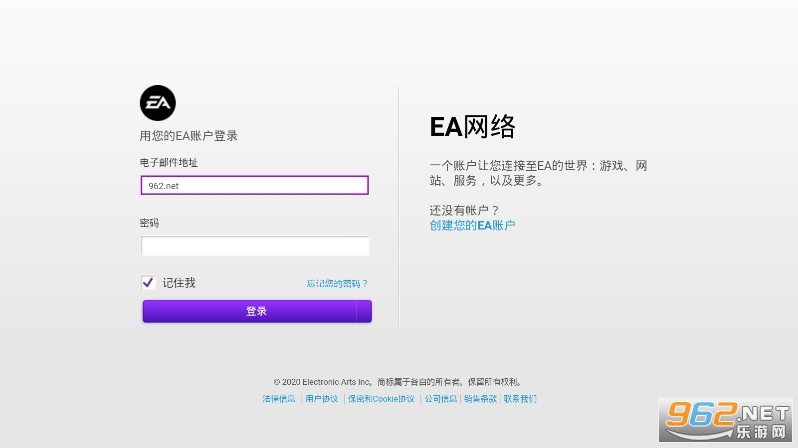Image resolution: width=798 pixels, height=448 pixels.
Task: Click into the empty 密码 password field
Action: (x=255, y=246)
